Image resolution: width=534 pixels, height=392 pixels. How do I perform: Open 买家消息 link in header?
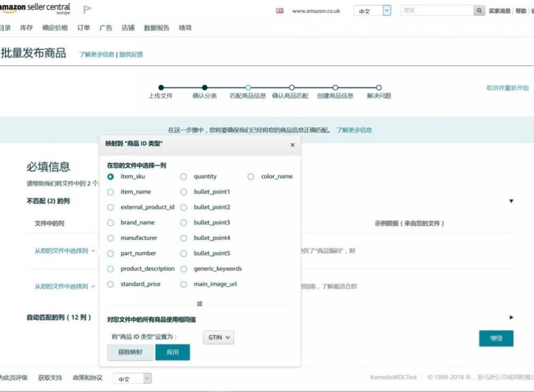click(x=500, y=11)
